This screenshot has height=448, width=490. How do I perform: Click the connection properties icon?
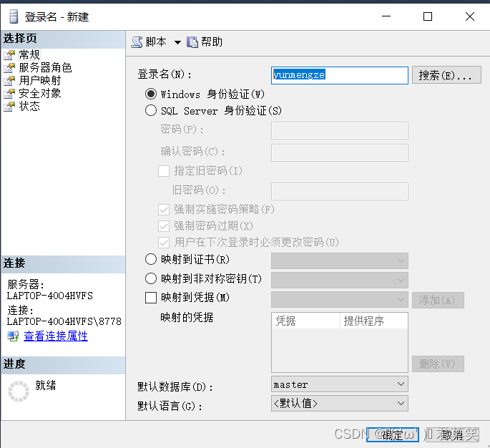13,336
